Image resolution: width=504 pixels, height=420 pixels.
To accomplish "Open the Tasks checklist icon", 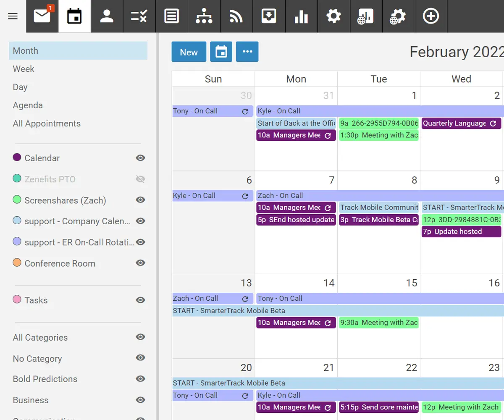I will [139, 16].
